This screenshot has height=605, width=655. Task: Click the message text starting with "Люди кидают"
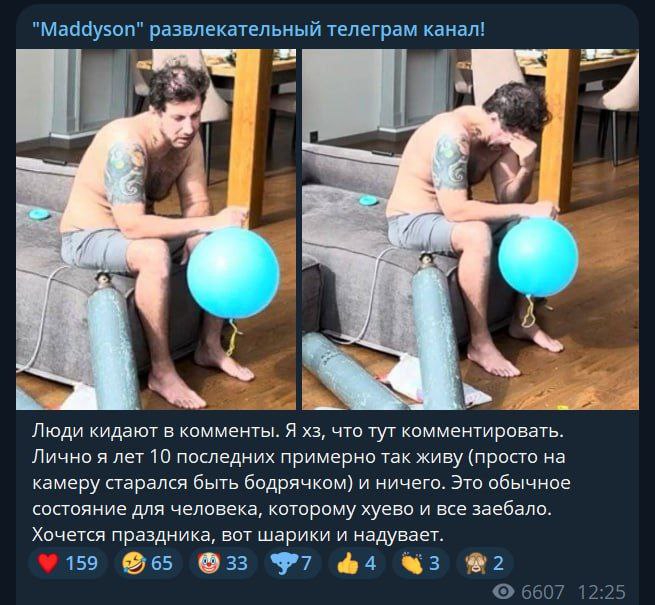[x=302, y=483]
